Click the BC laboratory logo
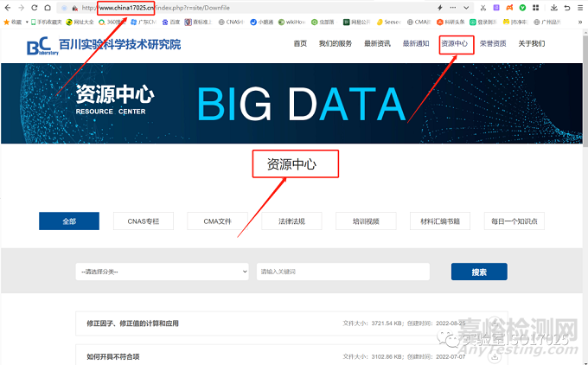Viewport: 588px width, 365px height. click(x=42, y=46)
